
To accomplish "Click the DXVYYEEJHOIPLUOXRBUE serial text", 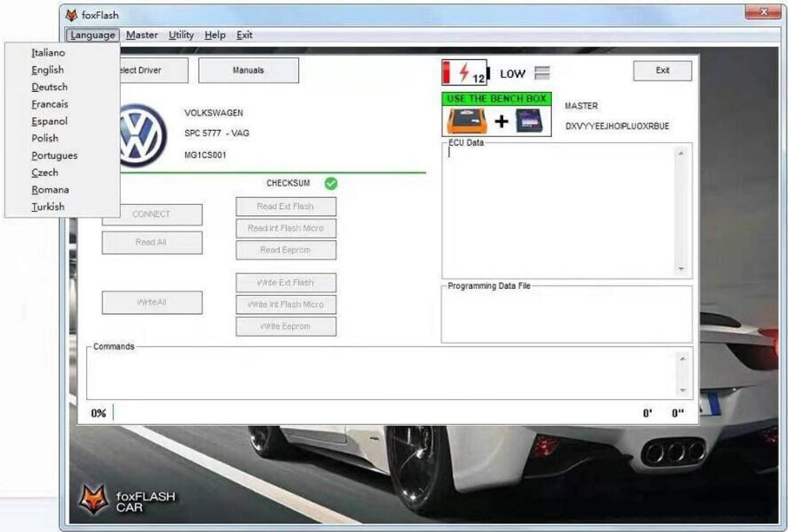I will point(617,126).
